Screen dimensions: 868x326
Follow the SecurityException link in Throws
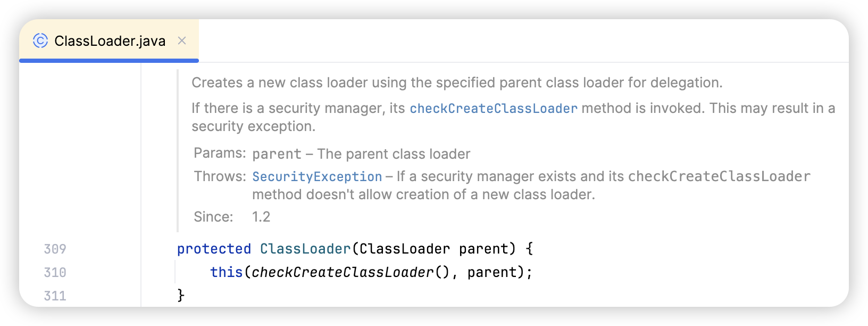pyautogui.click(x=317, y=177)
